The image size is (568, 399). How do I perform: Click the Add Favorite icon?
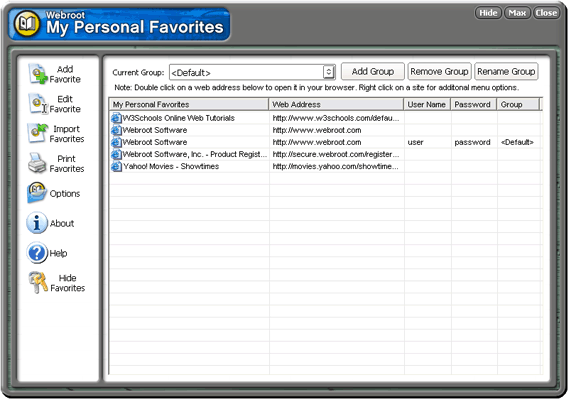38,74
